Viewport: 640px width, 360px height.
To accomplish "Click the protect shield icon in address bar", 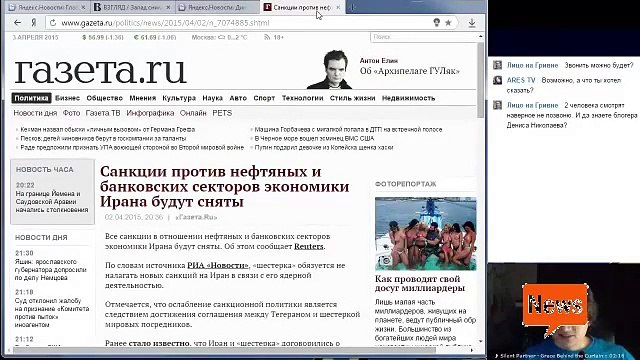I will 436,22.
